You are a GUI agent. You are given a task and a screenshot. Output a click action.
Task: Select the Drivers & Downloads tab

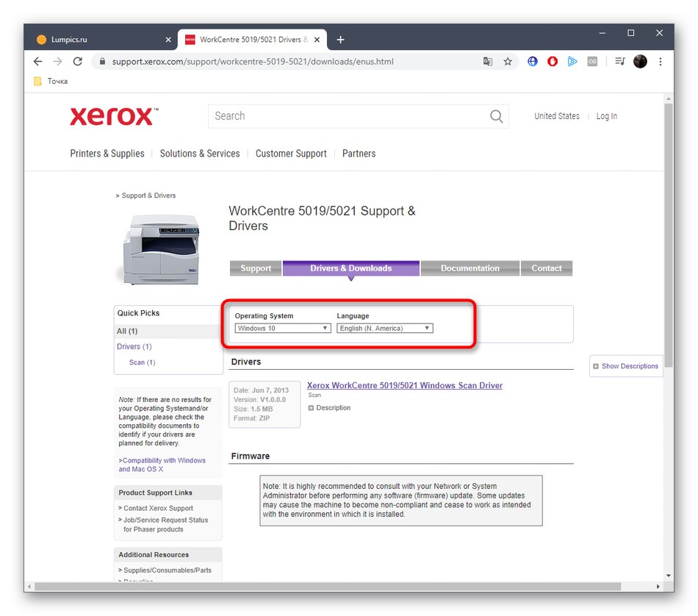(350, 268)
